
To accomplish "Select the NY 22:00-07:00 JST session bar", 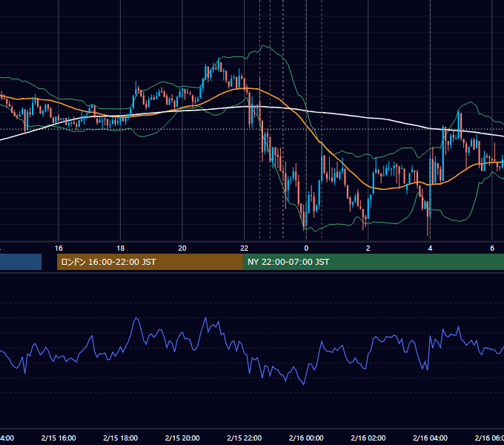I will point(374,262).
